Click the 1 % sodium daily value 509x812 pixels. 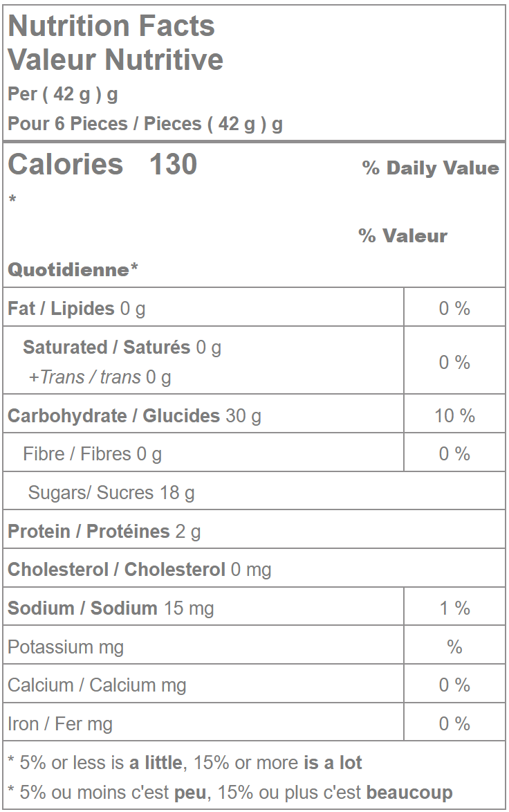coord(454,608)
